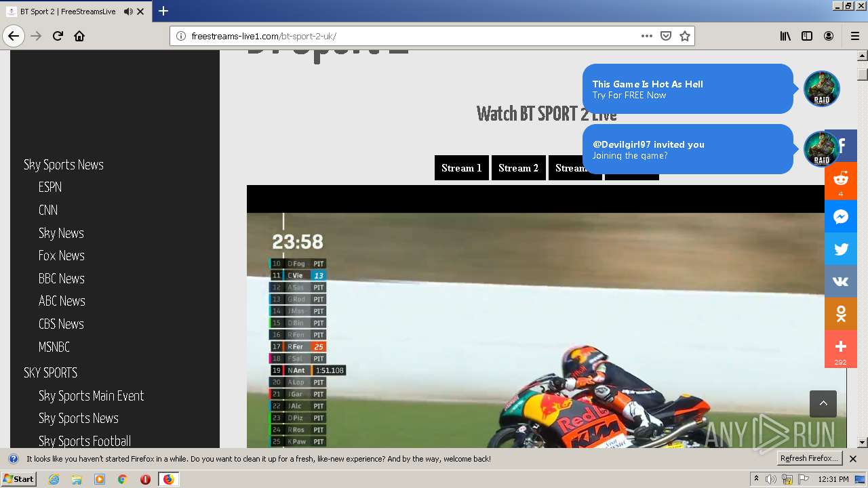Viewport: 868px width, 488px height.
Task: Show hidden tray icons arrow
Action: 756,479
